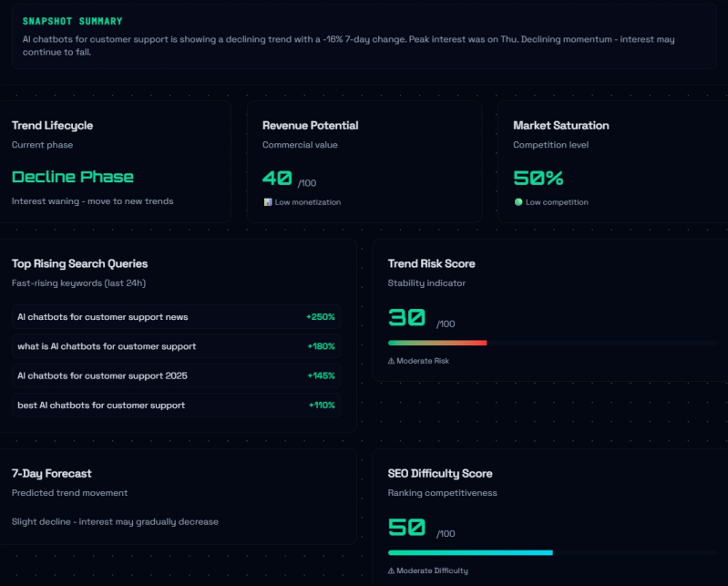Click the Trend Risk Score progress bar
Viewport: 728px width, 586px height.
(x=552, y=343)
